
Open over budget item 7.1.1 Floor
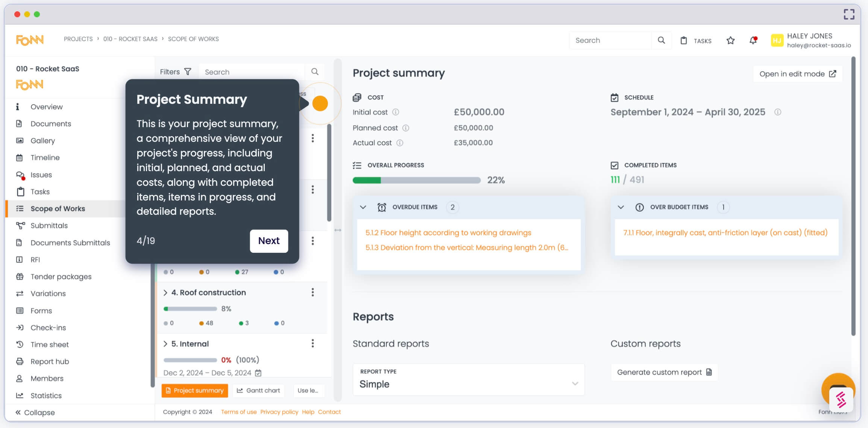tap(725, 233)
